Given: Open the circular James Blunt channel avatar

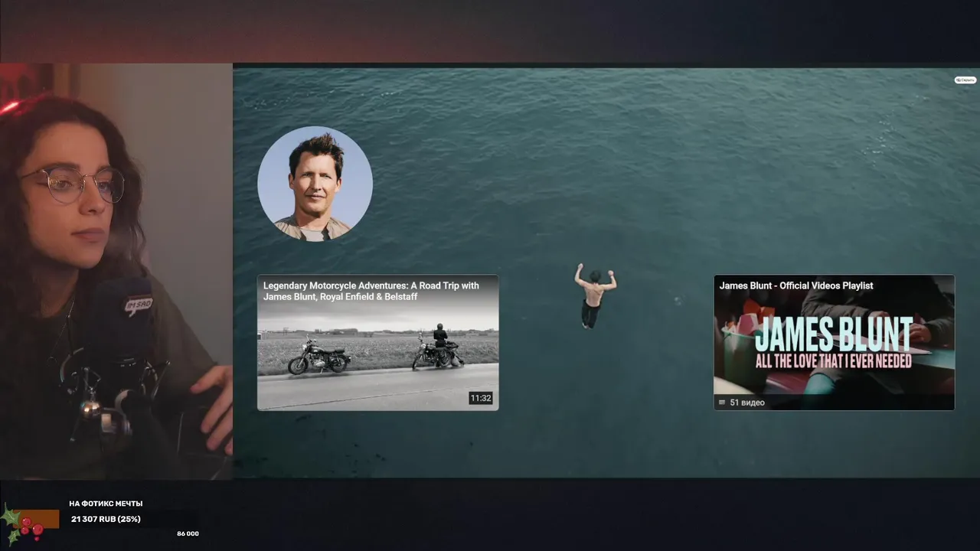Looking at the screenshot, I should point(315,184).
